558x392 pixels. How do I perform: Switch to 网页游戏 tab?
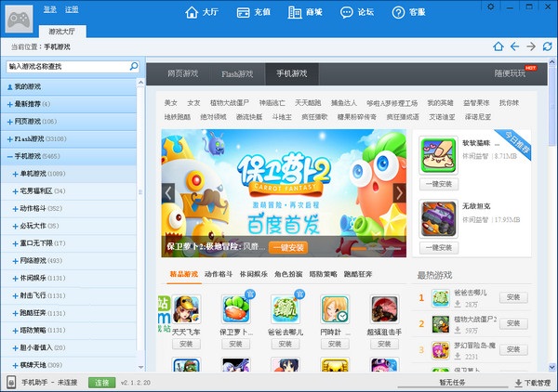(x=182, y=73)
